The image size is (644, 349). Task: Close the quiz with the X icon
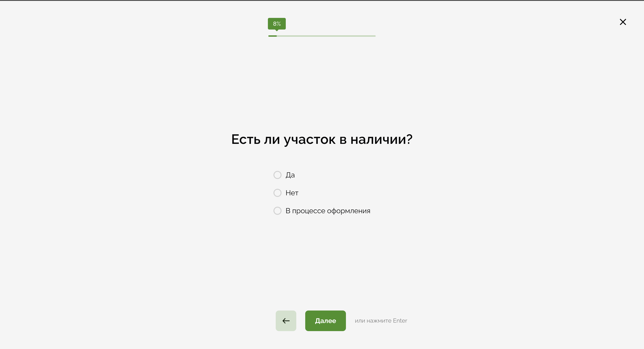click(623, 22)
